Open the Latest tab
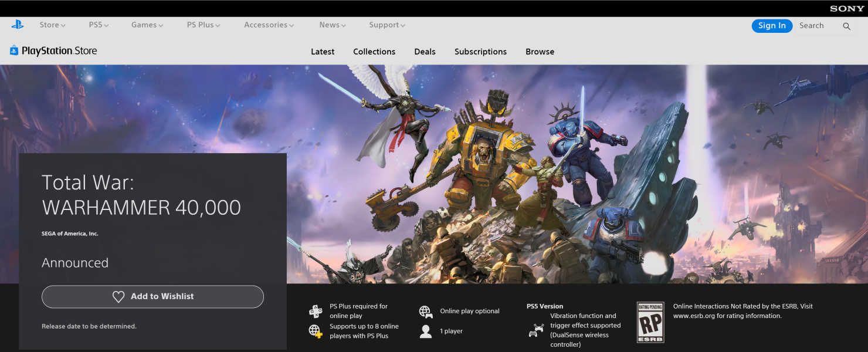This screenshot has height=352, width=868. click(323, 52)
